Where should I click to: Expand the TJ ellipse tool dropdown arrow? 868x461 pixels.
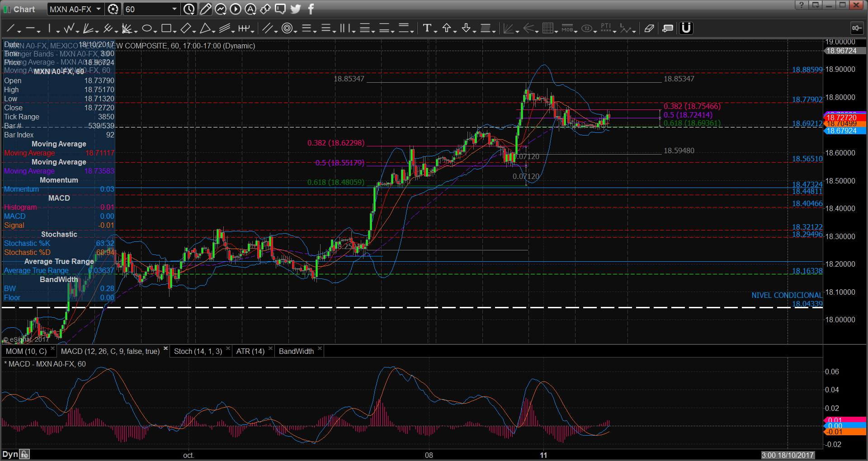click(595, 31)
